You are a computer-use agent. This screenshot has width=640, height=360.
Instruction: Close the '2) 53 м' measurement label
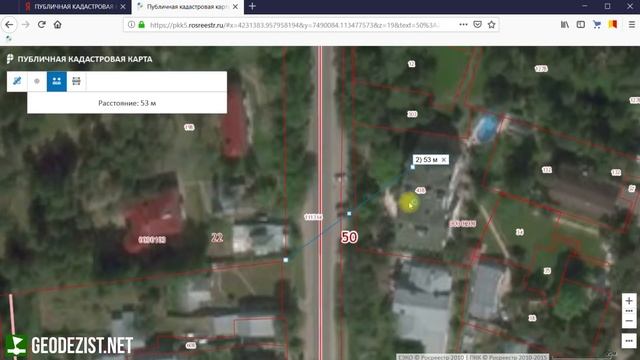444,160
